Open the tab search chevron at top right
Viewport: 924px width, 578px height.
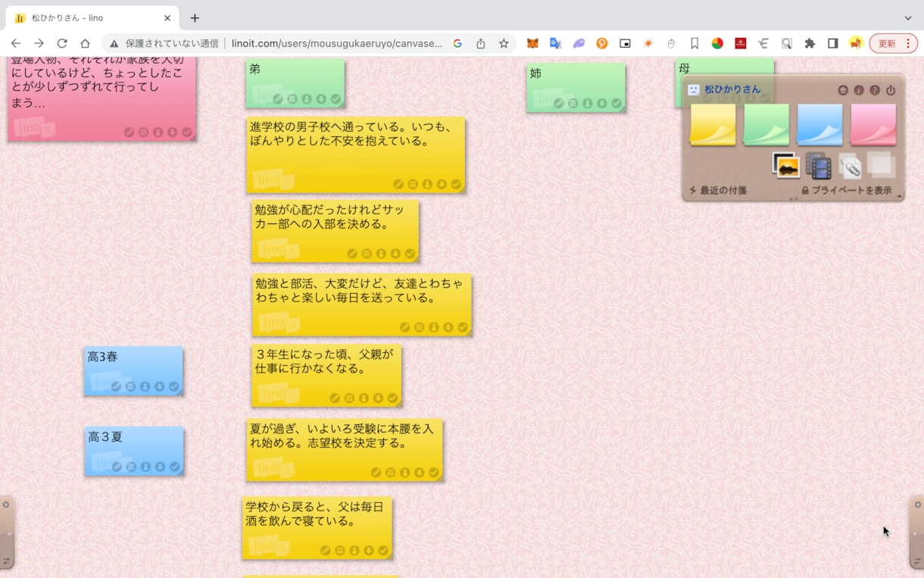(x=908, y=17)
